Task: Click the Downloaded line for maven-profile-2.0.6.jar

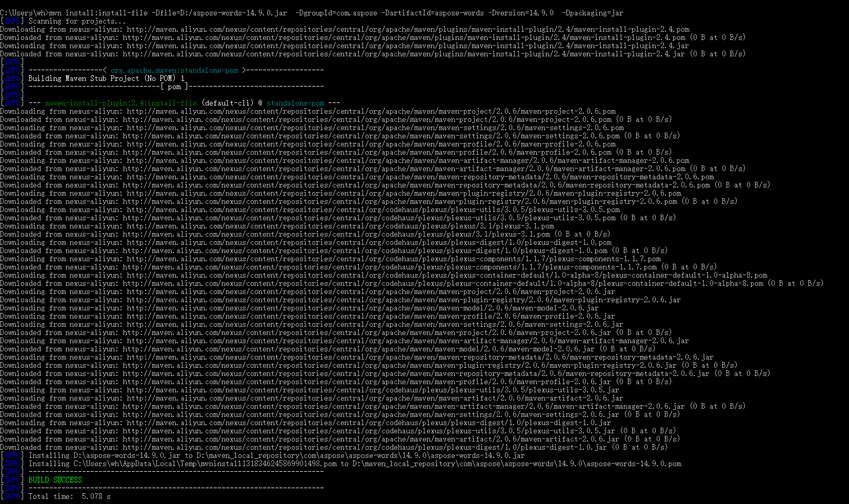Action: click(336, 382)
